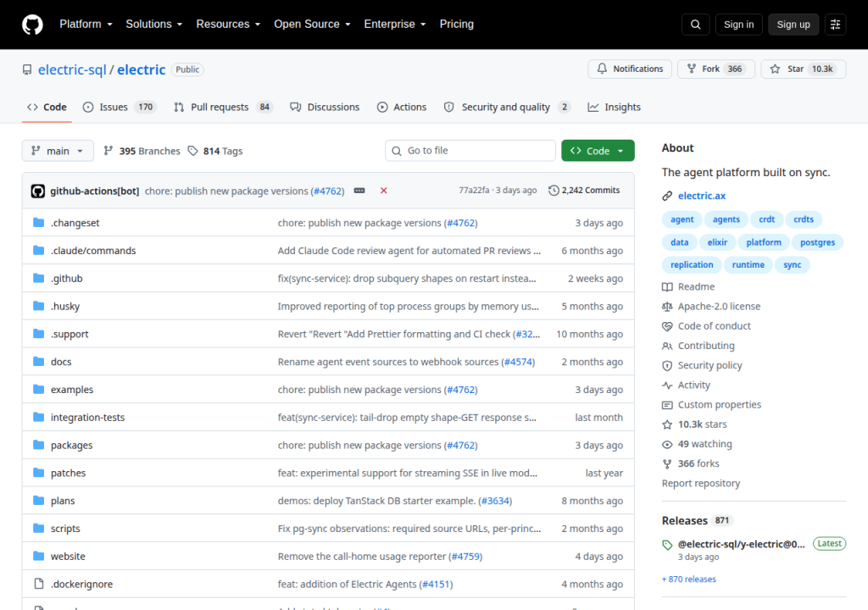The width and height of the screenshot is (868, 610).
Task: Open the Platform menu
Action: [x=86, y=25]
